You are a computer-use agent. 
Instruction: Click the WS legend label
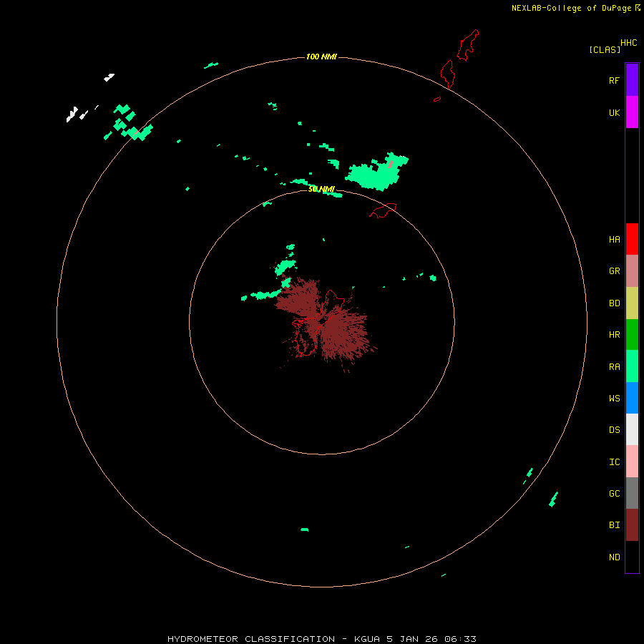614,398
